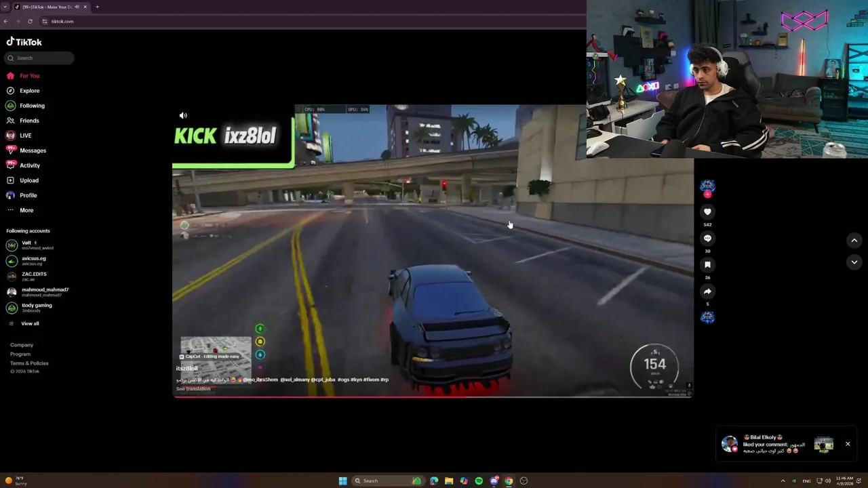Open the Windows Start menu

(x=343, y=481)
